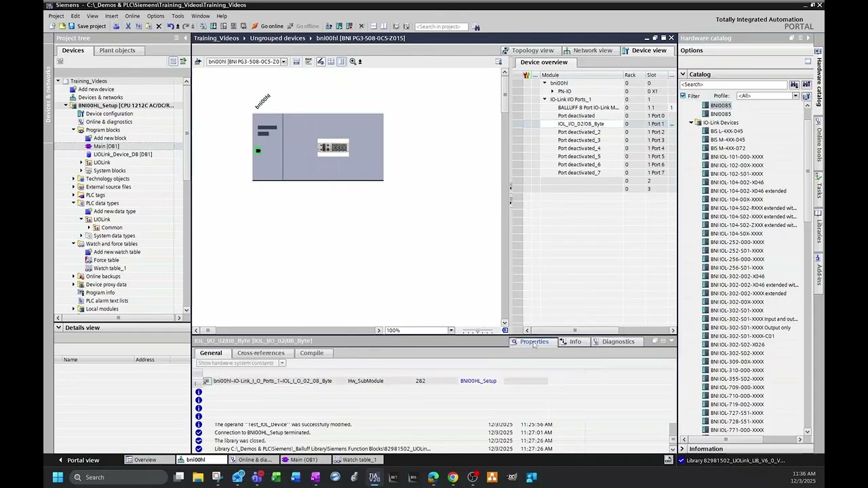Screen dimensions: 868x488
Task: Open the Online menu
Action: 132,16
